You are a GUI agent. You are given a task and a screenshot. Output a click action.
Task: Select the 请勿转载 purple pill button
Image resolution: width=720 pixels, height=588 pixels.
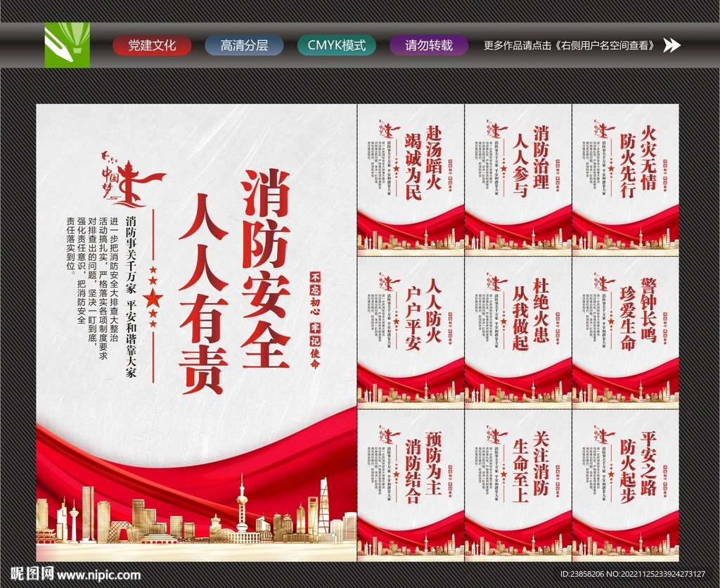pos(429,46)
